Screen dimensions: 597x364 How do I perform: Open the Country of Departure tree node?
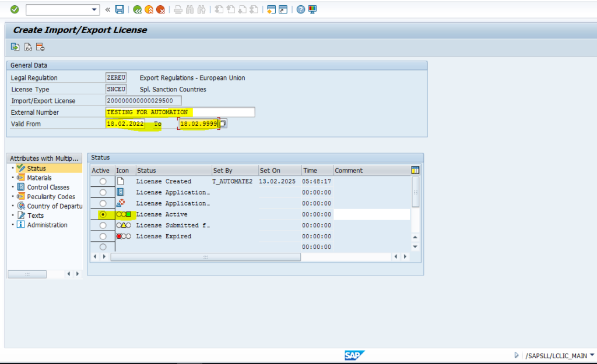(54, 206)
